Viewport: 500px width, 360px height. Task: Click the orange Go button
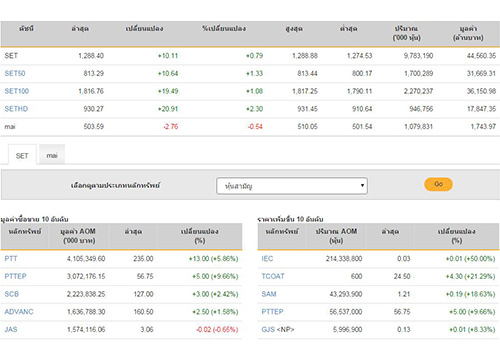click(438, 184)
